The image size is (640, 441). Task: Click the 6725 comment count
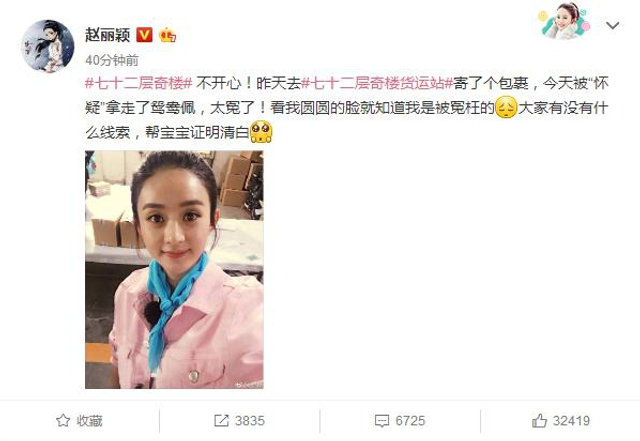(410, 421)
